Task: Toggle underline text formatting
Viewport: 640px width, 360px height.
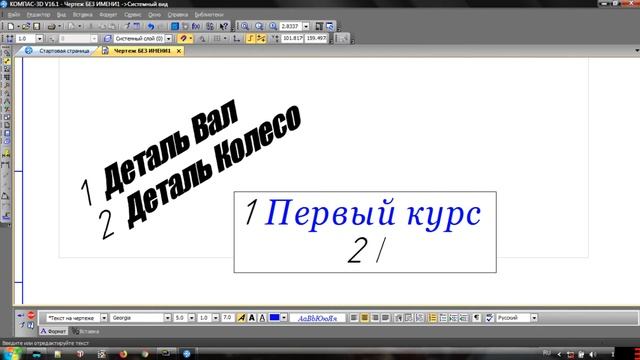Action: pyautogui.click(x=262, y=318)
